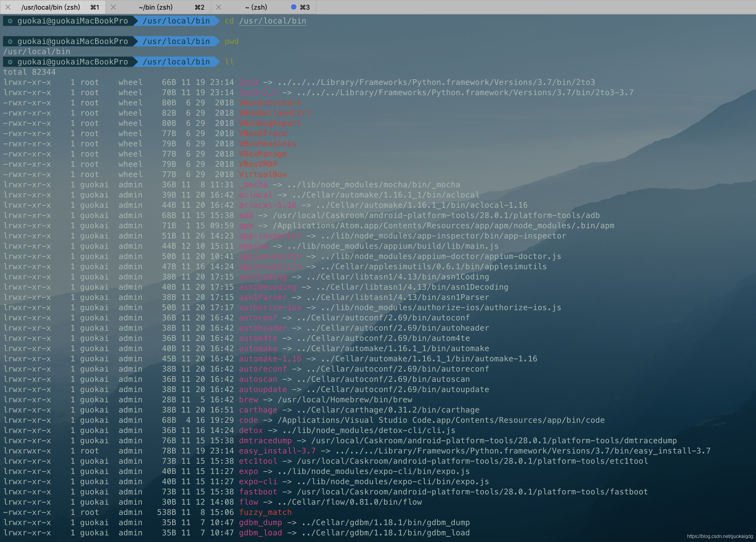Click the VBoxBugReport file name
The width and height of the screenshot is (756, 542).
point(270,123)
